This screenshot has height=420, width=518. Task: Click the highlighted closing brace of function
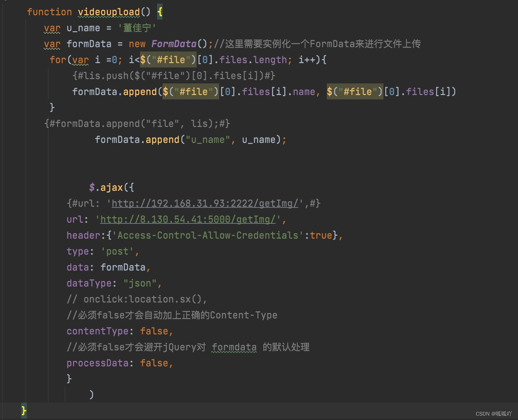(x=24, y=411)
